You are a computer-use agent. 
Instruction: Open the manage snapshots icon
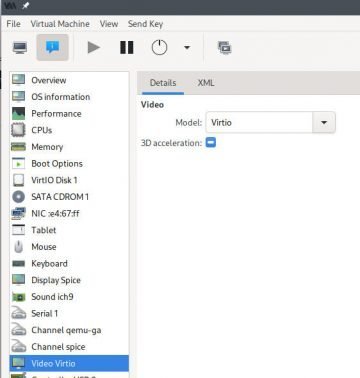coord(225,48)
